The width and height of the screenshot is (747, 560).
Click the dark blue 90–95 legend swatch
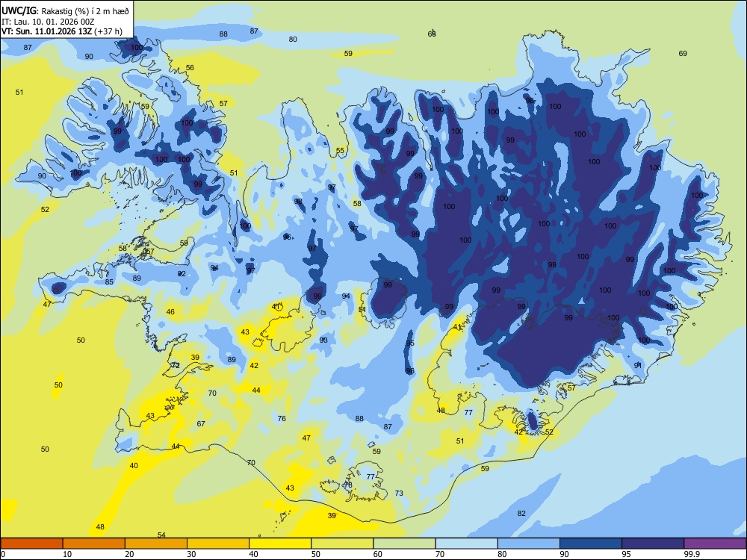pos(591,544)
